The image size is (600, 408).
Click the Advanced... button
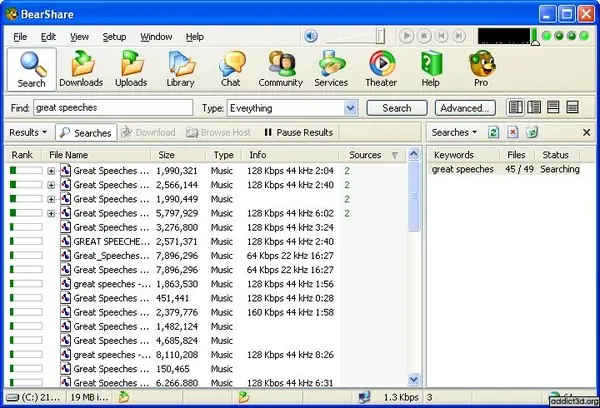point(465,108)
